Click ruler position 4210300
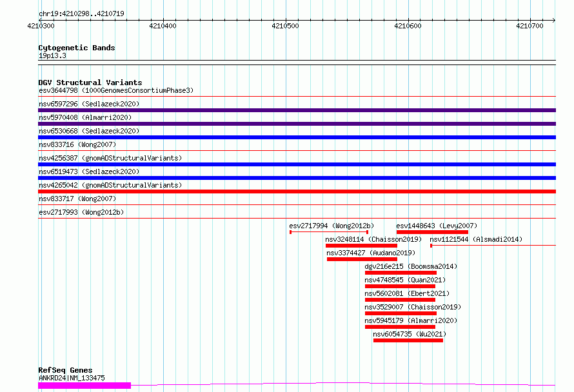This screenshot has width=574, height=392. [x=41, y=26]
